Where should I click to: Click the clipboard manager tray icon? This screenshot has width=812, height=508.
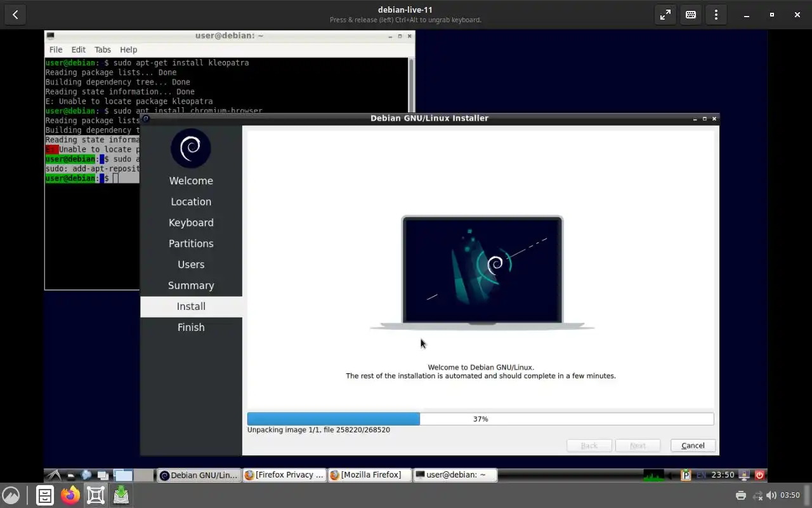coord(686,475)
